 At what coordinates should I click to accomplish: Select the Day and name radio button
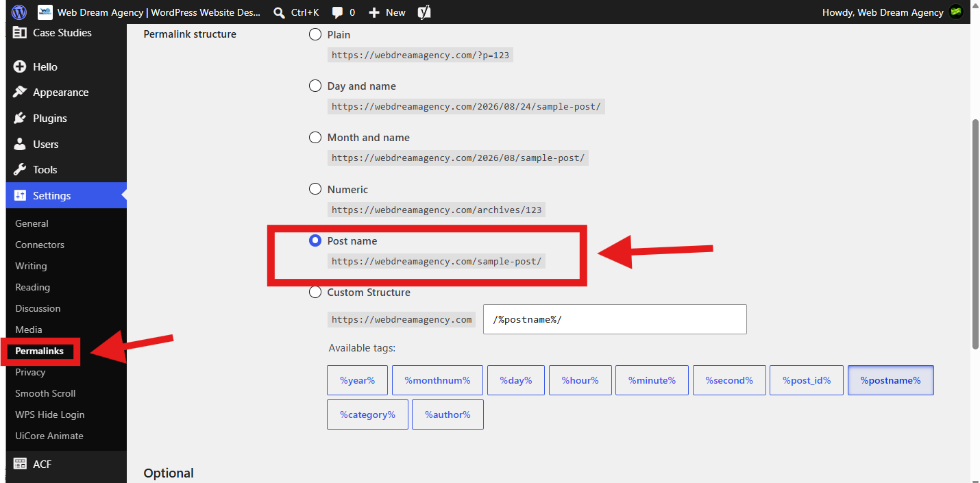[315, 86]
